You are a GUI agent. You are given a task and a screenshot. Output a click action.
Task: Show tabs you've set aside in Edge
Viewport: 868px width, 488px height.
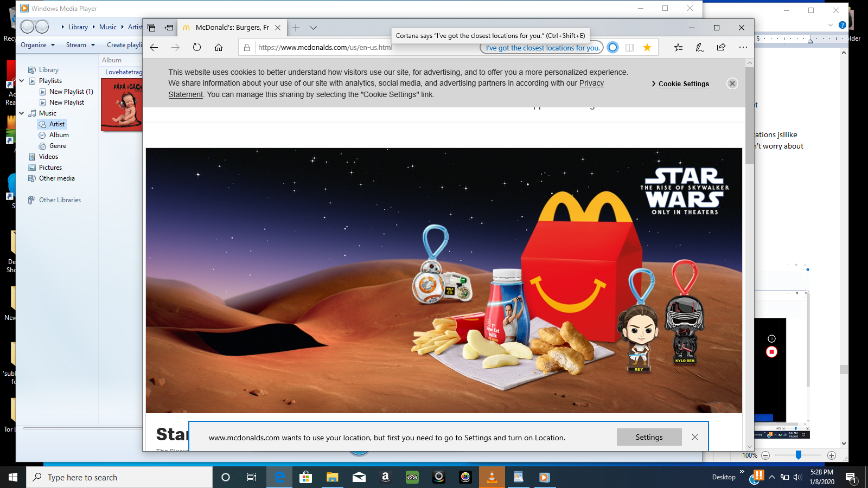pos(152,28)
